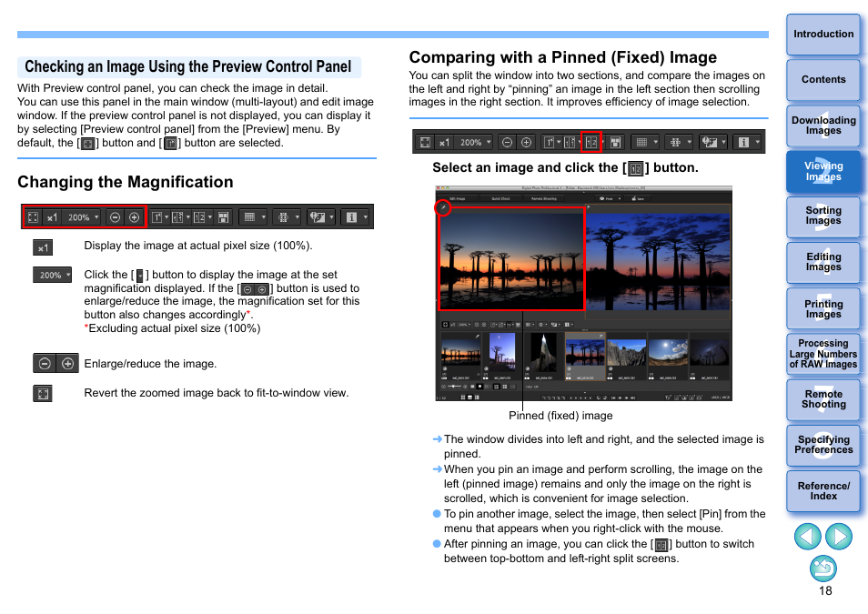Go to the Sorting Images chapter tab

click(x=823, y=216)
